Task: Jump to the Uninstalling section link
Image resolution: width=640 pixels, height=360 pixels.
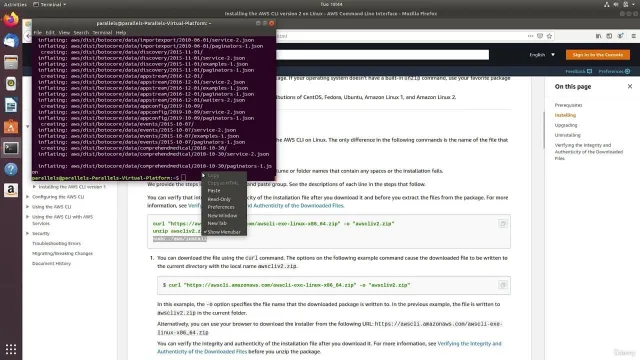Action: [567, 135]
